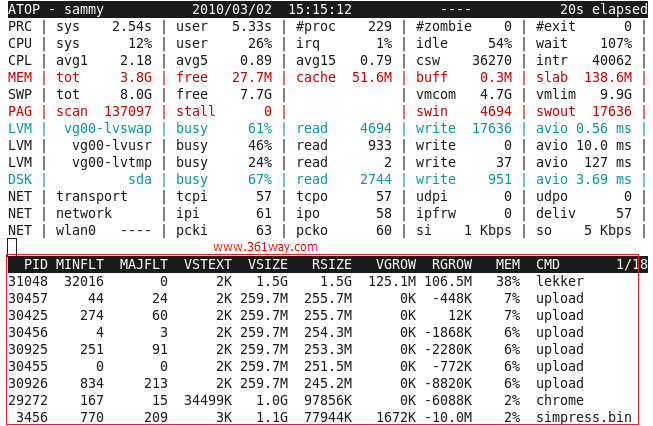Click RGROW value -8820K
Viewport: 653px width, 426px height.
pyautogui.click(x=448, y=384)
